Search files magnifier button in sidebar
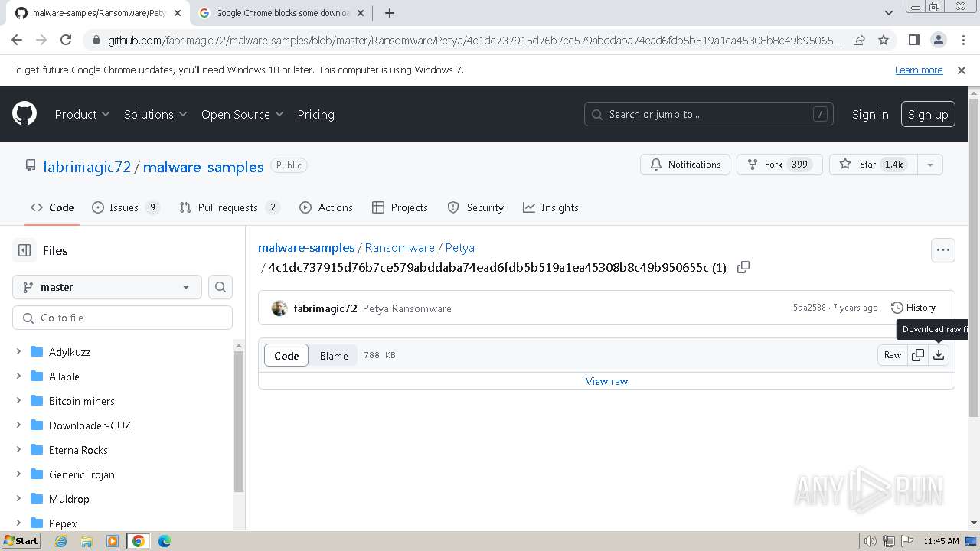This screenshot has height=551, width=980. [220, 287]
